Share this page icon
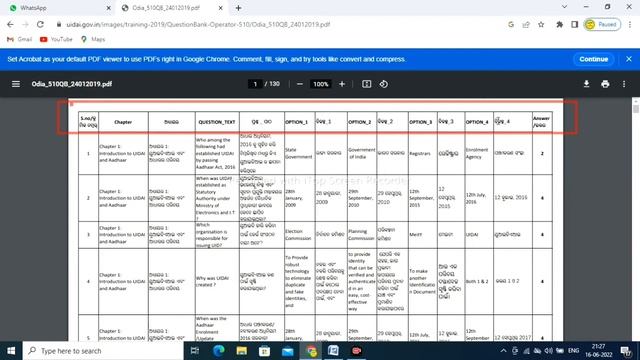 [526, 24]
